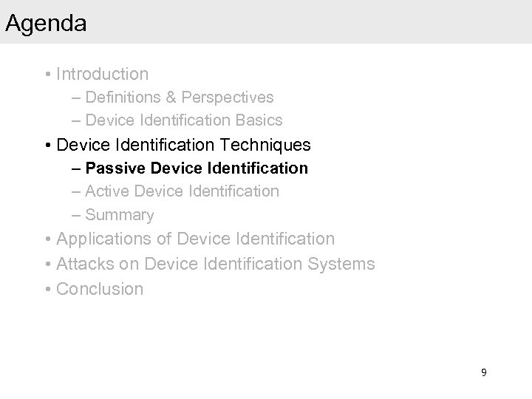Select the Device Identification Basics line
Image resolution: width=532 pixels, height=399 pixels.
pyautogui.click(x=184, y=120)
